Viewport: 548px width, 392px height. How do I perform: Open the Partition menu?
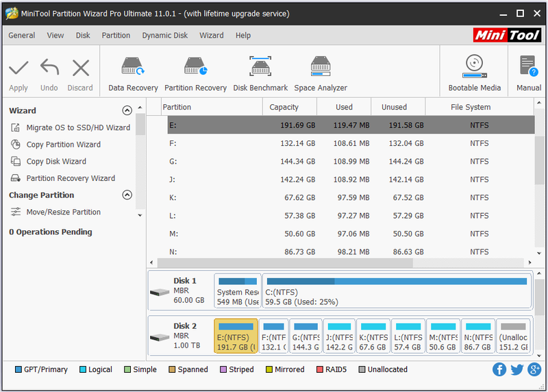116,36
